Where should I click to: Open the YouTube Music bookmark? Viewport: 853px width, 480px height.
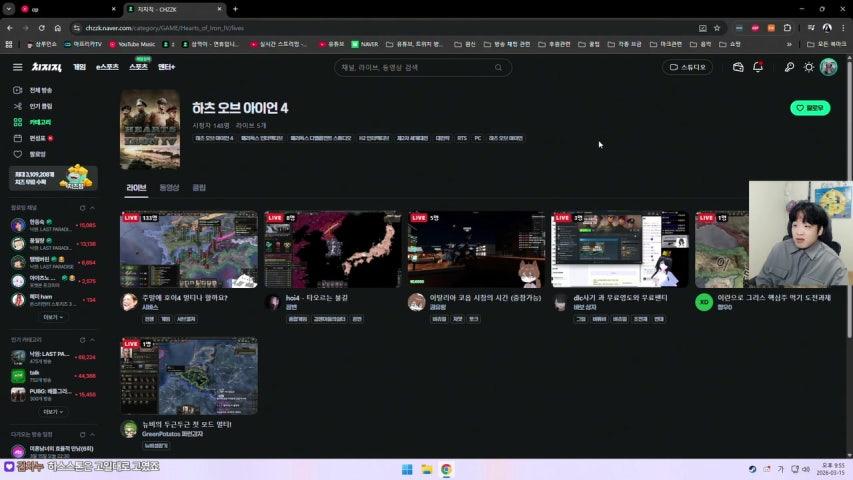tap(132, 44)
